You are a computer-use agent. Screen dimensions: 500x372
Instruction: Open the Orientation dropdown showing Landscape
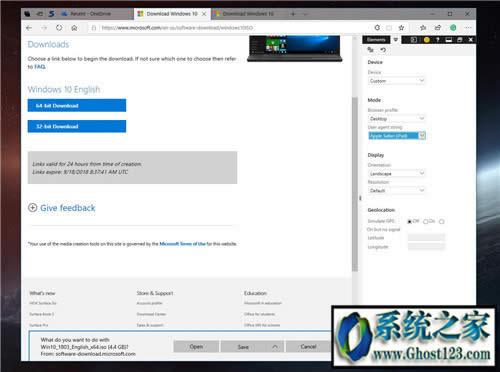coord(397,174)
